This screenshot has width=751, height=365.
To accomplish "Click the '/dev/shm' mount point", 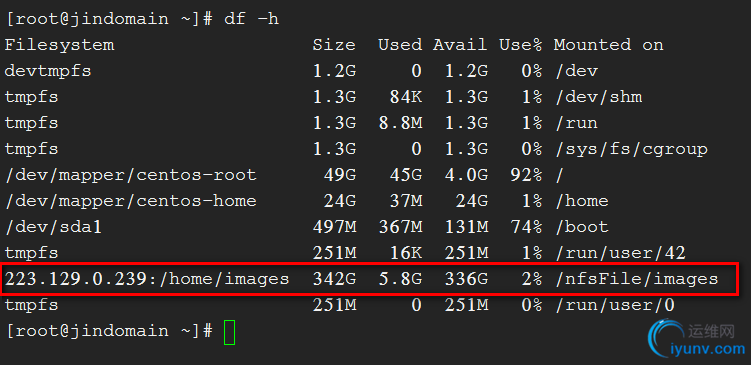I will pyautogui.click(x=598, y=97).
